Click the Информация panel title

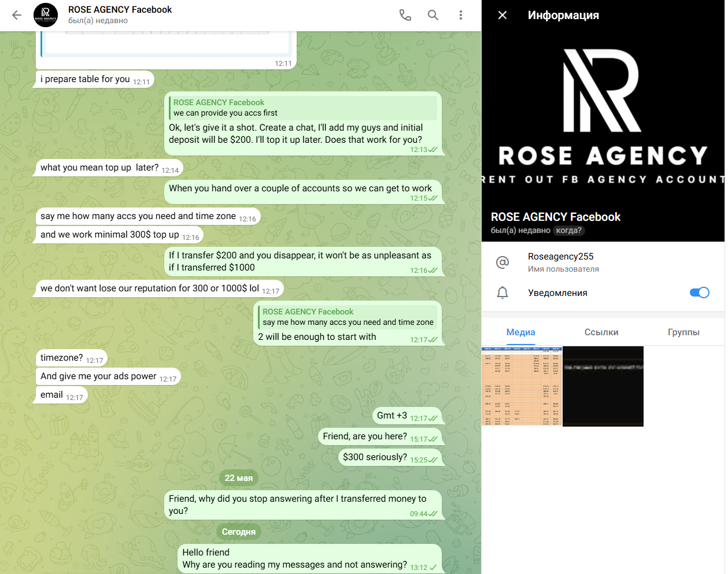[x=563, y=15]
